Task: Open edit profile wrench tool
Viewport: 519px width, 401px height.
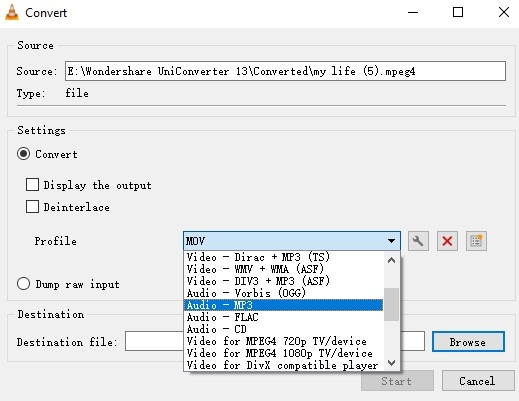Action: (x=418, y=241)
